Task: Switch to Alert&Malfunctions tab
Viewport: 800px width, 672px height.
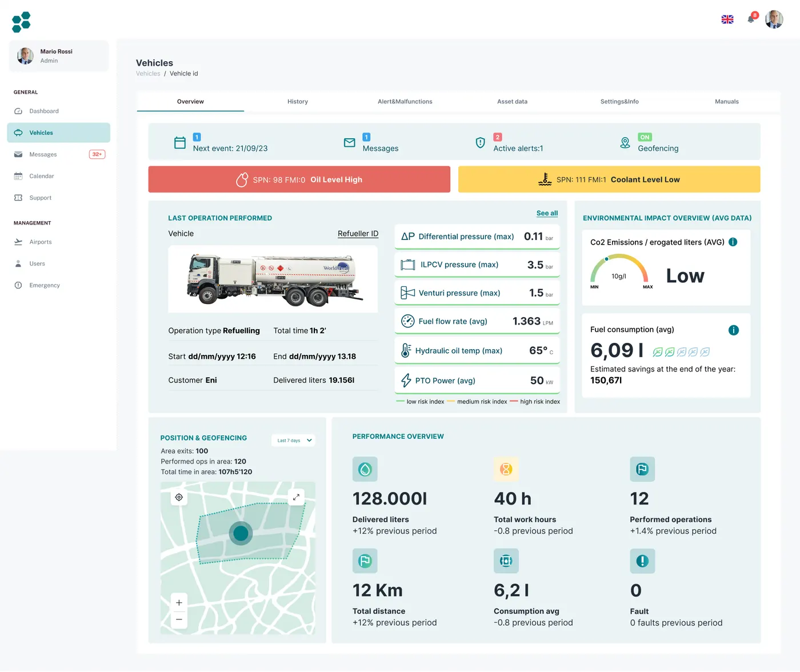Action: click(405, 101)
